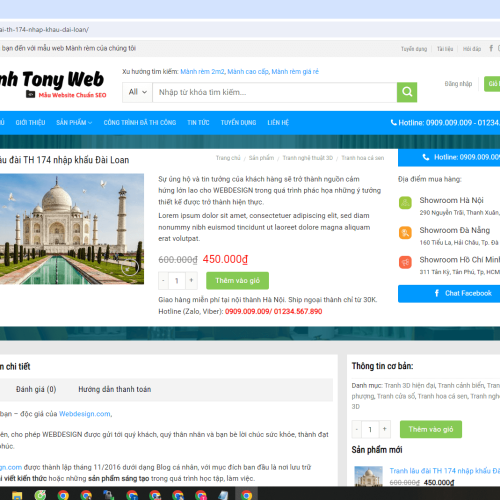The height and width of the screenshot is (500, 500).
Task: Decrease quantity beside price 450.000₫
Action: coord(163,281)
